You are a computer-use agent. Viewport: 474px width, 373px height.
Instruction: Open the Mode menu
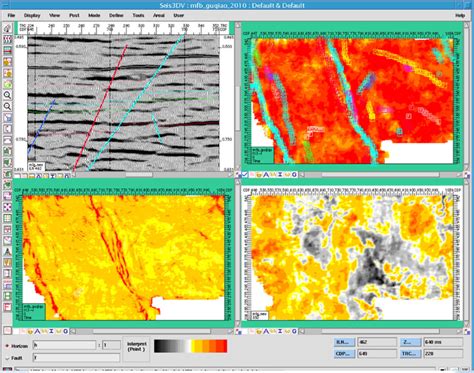94,15
